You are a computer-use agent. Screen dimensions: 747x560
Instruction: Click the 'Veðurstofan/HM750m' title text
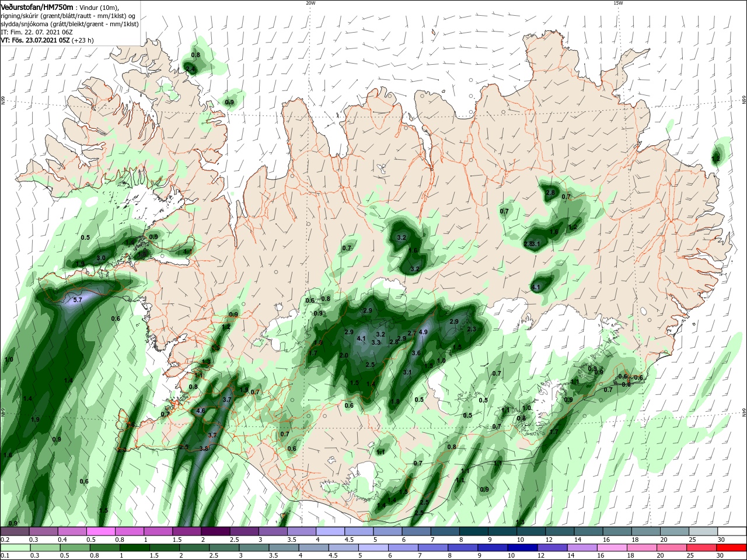tap(37, 7)
